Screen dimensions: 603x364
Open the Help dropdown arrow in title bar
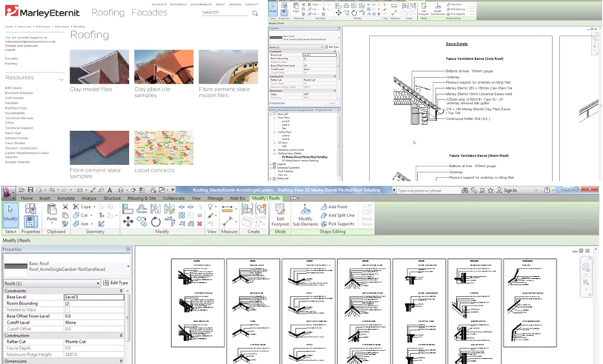553,190
